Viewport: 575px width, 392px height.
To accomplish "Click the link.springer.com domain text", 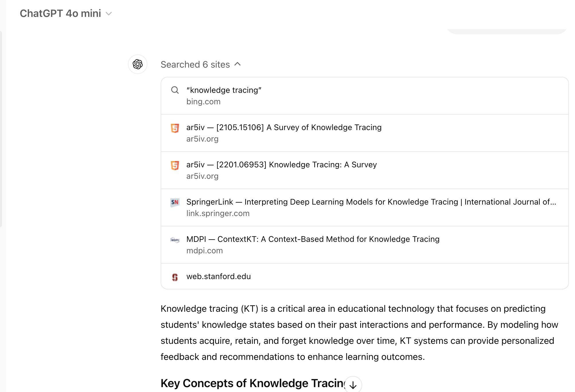I will (x=218, y=213).
